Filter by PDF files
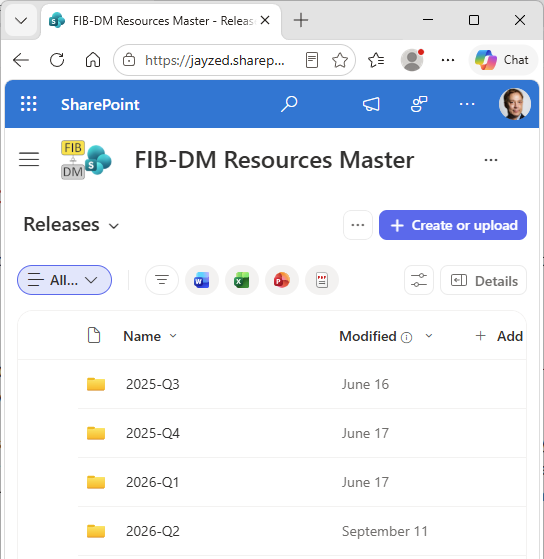 click(x=322, y=280)
